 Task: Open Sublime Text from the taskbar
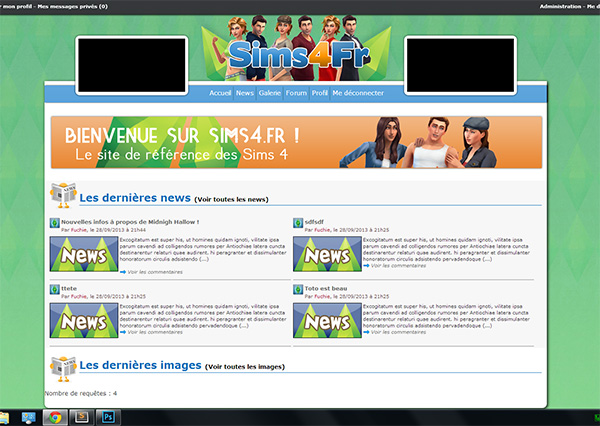click(x=81, y=417)
